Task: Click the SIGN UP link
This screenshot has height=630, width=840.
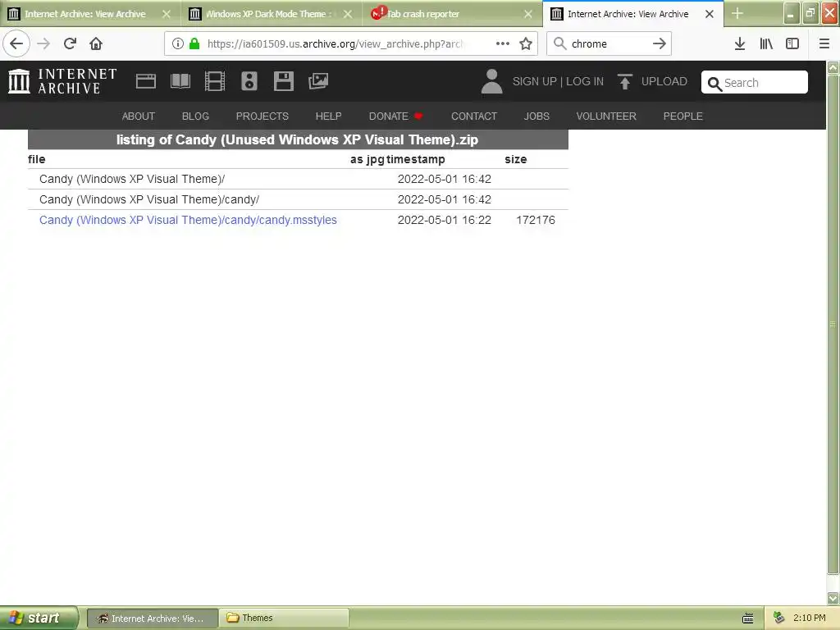Action: coord(535,81)
